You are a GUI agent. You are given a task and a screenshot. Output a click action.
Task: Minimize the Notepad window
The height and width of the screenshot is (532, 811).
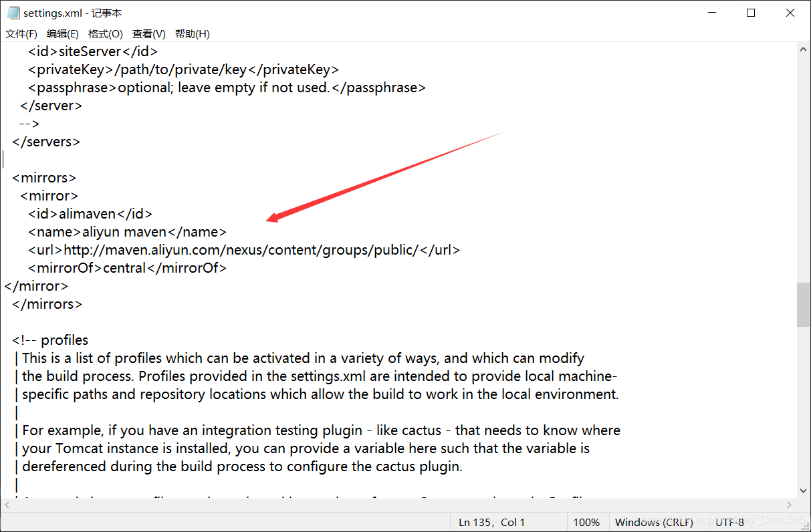[x=711, y=13]
